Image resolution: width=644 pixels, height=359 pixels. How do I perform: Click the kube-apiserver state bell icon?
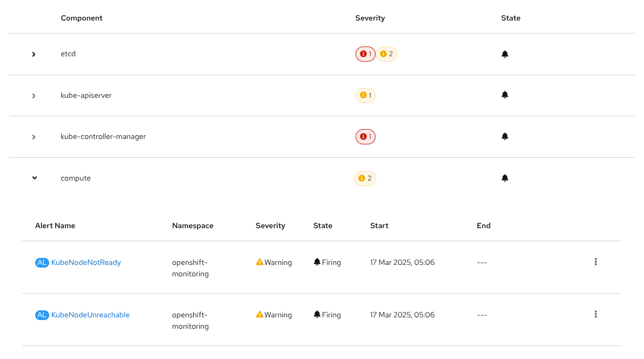coord(505,95)
